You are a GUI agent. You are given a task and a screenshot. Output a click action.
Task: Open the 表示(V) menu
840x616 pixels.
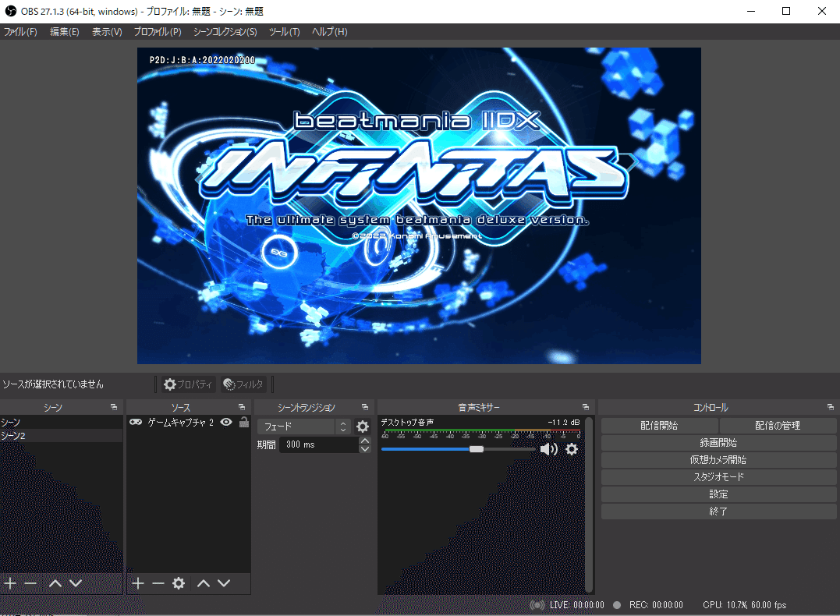(107, 32)
